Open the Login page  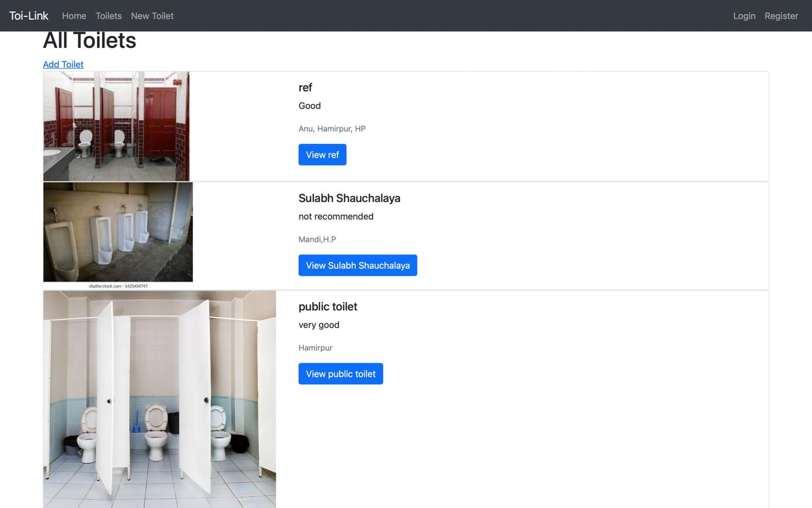(744, 16)
